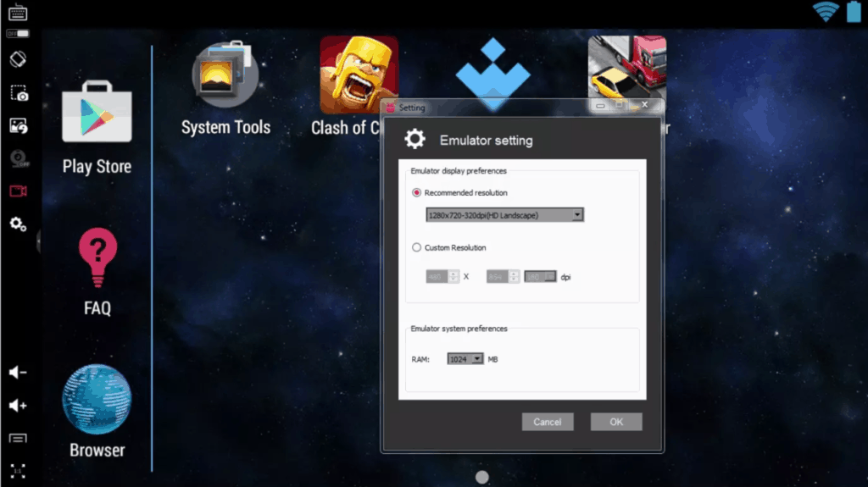Viewport: 868px width, 487px height.
Task: Open the recommended resolution dropdown
Action: click(x=505, y=215)
